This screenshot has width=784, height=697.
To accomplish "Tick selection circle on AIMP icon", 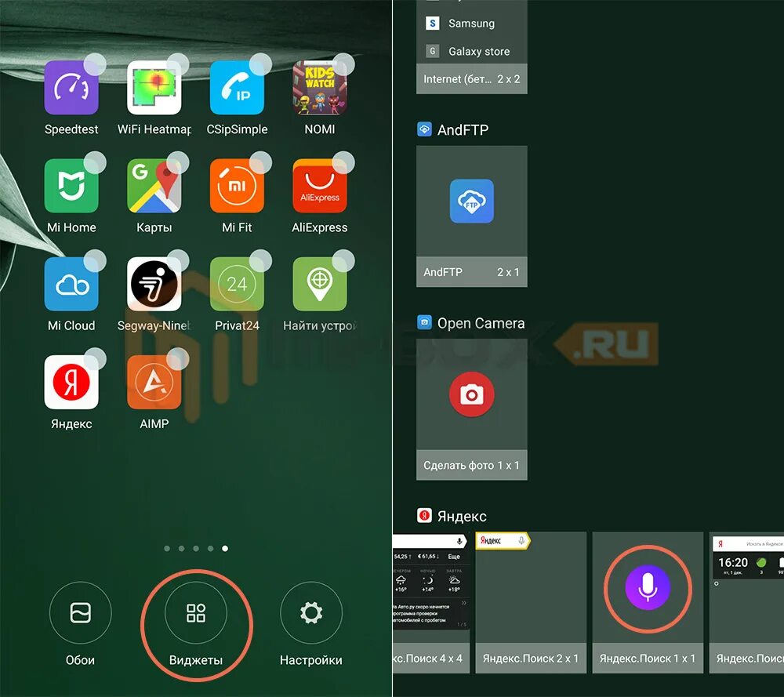I will click(177, 358).
